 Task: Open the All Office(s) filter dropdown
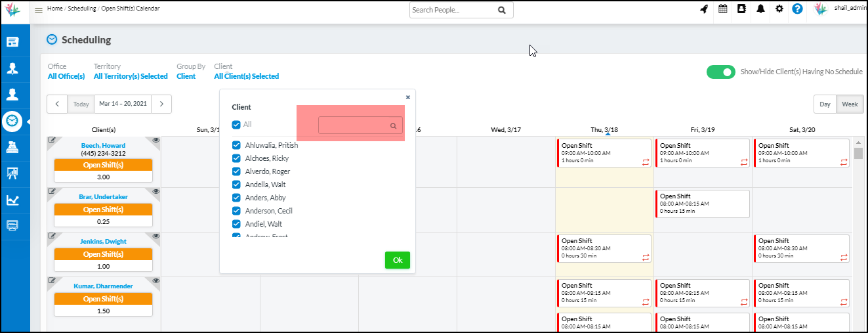click(x=66, y=76)
